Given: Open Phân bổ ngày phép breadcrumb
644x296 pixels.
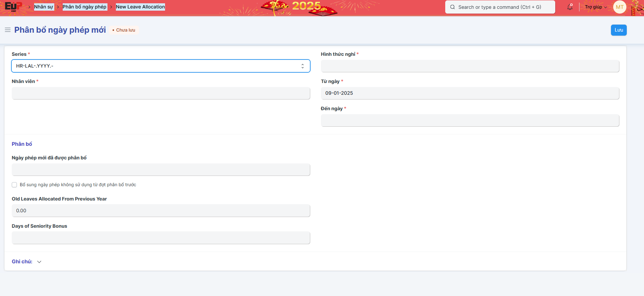Looking at the screenshot, I should point(84,7).
